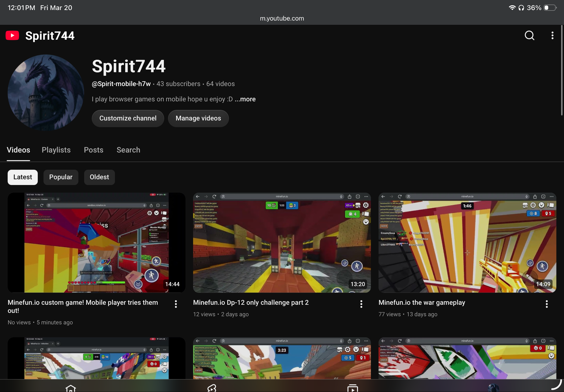Image resolution: width=564 pixels, height=392 pixels.
Task: Select the Latest filter chip
Action: click(x=23, y=177)
